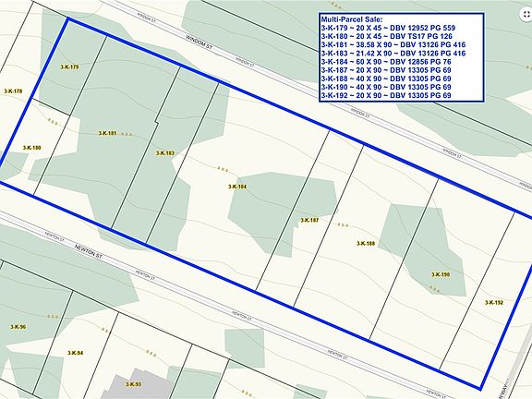532x399 pixels.
Task: Click the fullscreen expand icon
Action: (x=526, y=14)
